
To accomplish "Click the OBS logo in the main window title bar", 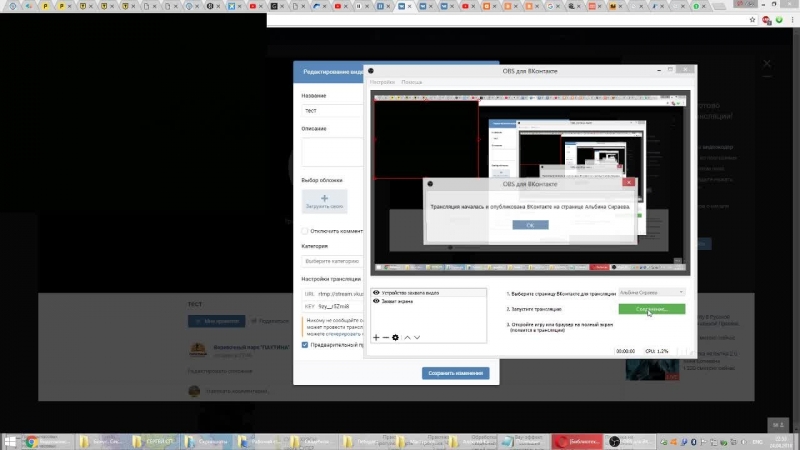I will pyautogui.click(x=371, y=71).
